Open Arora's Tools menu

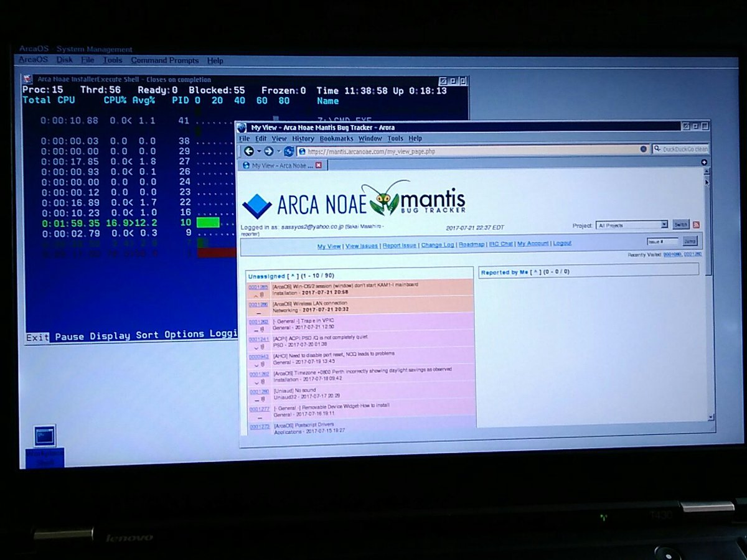[395, 138]
